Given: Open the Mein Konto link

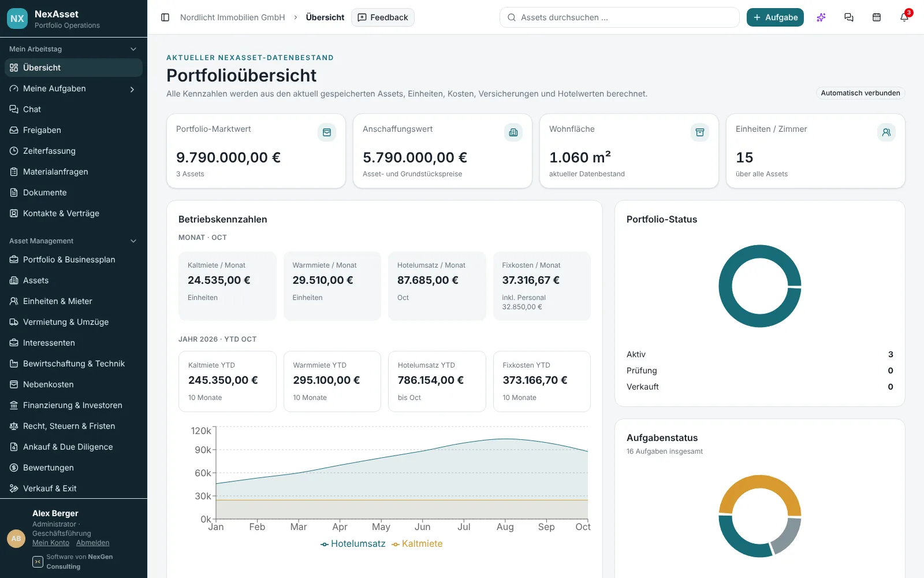Looking at the screenshot, I should click(51, 543).
